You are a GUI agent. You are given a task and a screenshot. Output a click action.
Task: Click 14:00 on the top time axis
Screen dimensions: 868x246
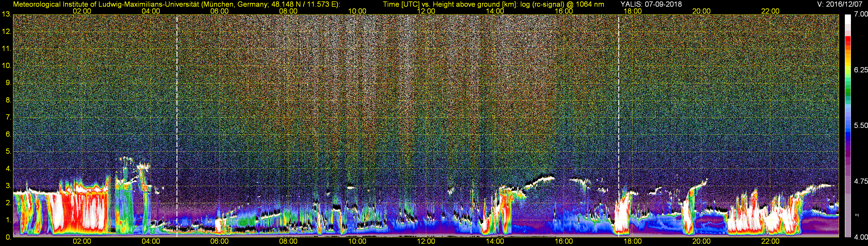(495, 11)
